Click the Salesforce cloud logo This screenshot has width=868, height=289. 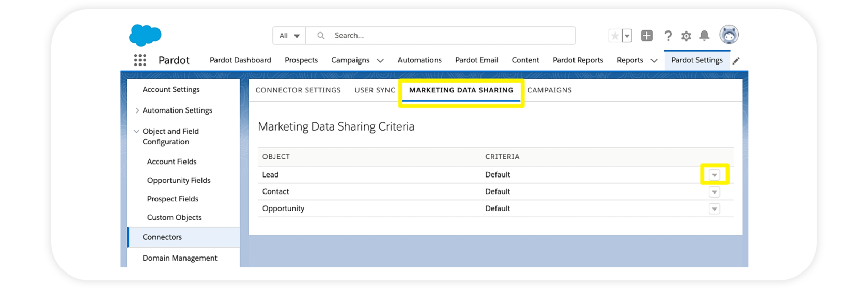coord(145,35)
